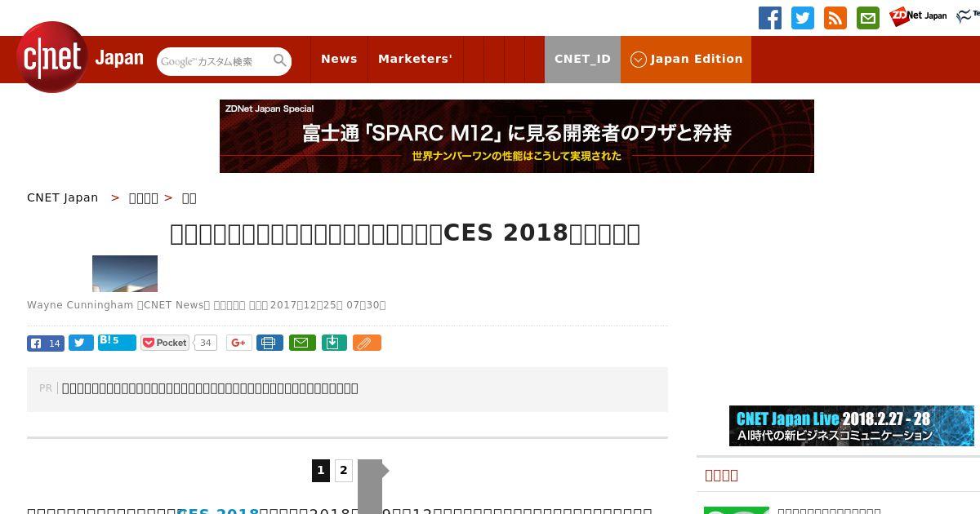Open the Fujitsu SPARC M12 banner ad
The image size is (980, 514).
(517, 136)
